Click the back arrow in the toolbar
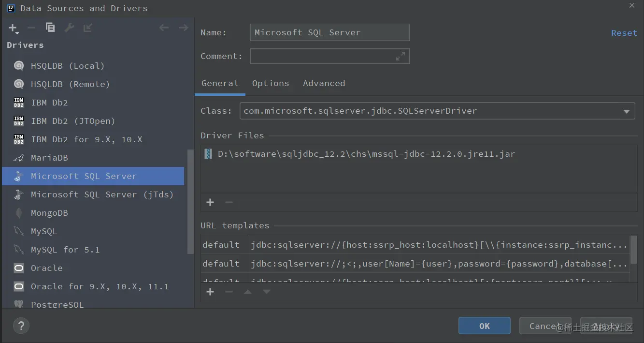The width and height of the screenshot is (644, 343). pos(164,28)
